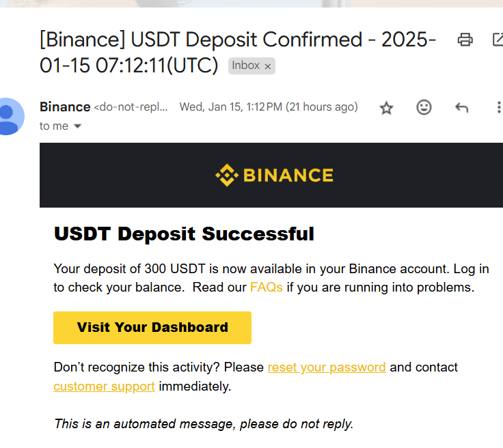Viewport: 503px width, 448px height.
Task: Star the Binance deposit email
Action: click(387, 108)
